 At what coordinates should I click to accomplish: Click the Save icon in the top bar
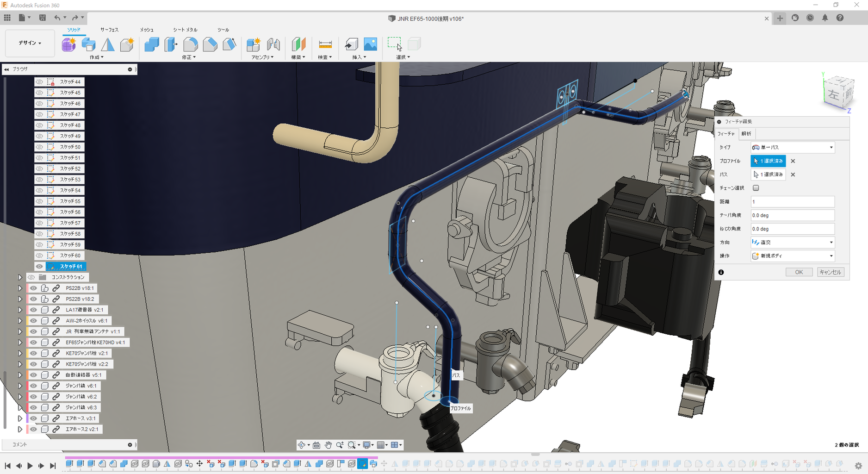click(x=43, y=18)
